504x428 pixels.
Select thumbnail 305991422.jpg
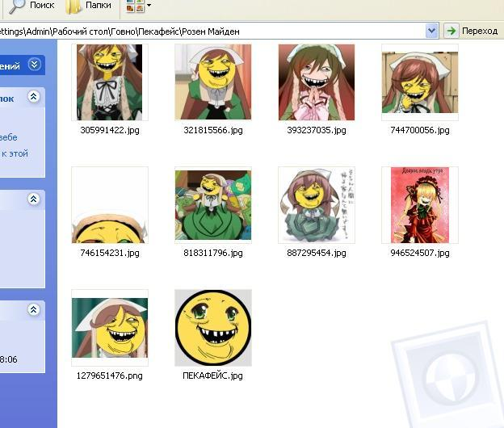110,82
